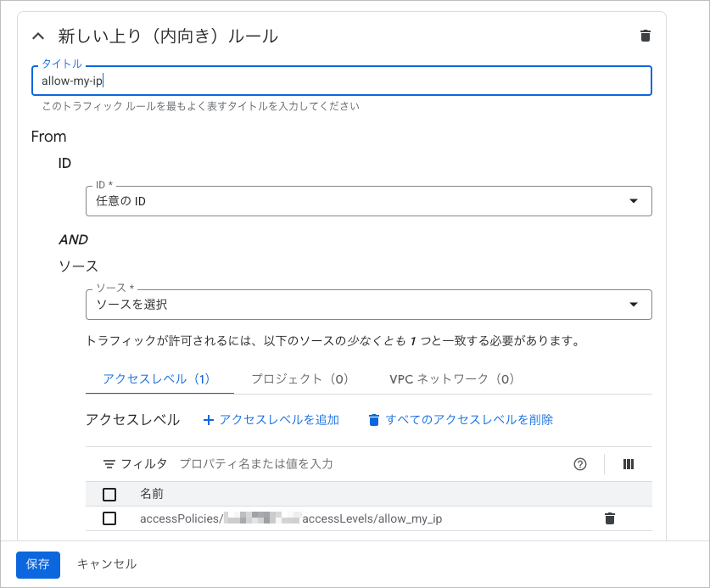The width and height of the screenshot is (710, 588).
Task: Delete the new ingress rule via trash icon
Action: tap(645, 36)
